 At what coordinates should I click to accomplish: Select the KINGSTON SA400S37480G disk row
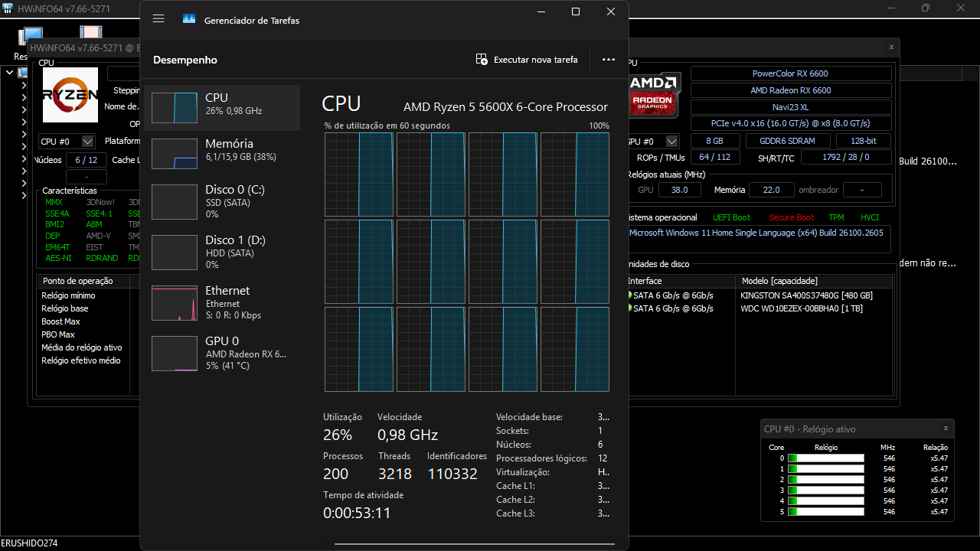coord(806,295)
